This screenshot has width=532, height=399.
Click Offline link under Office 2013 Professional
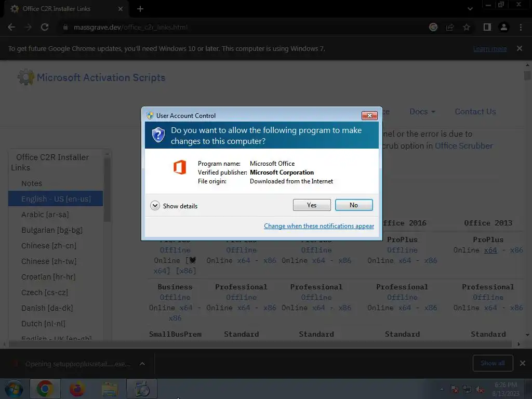[x=488, y=297]
